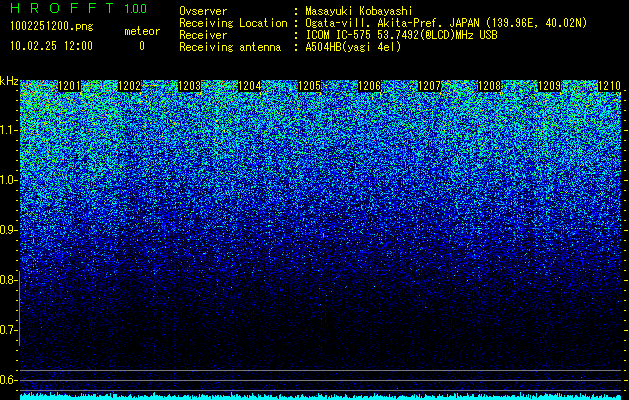Image resolution: width=629 pixels, height=400 pixels.
Task: Click the 1203 time marker
Action: [189, 86]
